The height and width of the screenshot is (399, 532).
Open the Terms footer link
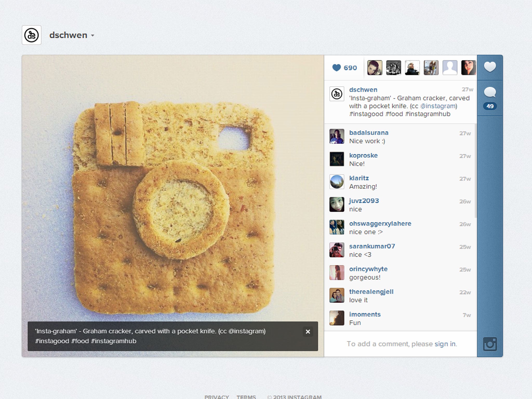(246, 397)
